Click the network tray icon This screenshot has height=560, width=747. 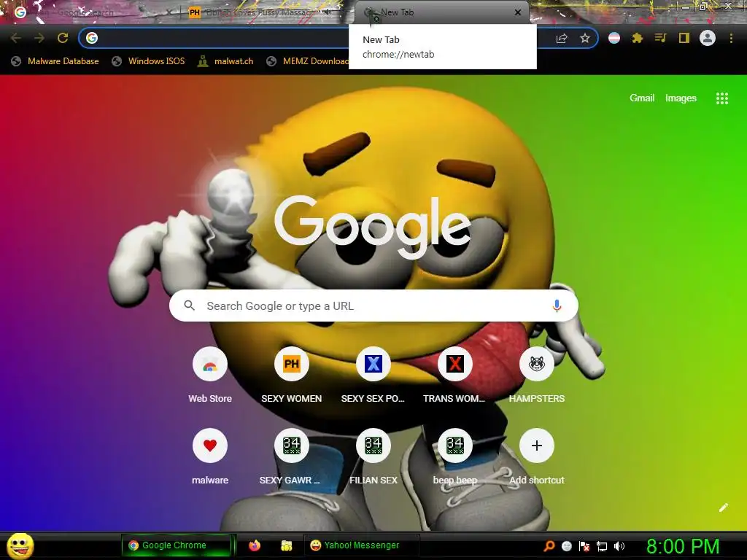click(x=602, y=546)
